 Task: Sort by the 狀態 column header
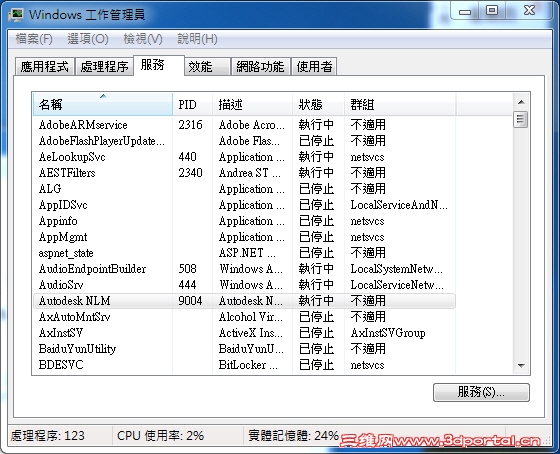(318, 104)
